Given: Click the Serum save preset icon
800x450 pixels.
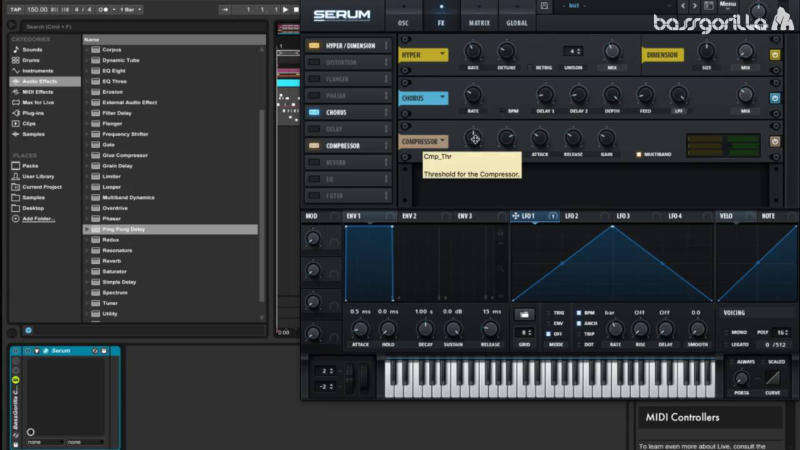Looking at the screenshot, I should tap(544, 6).
